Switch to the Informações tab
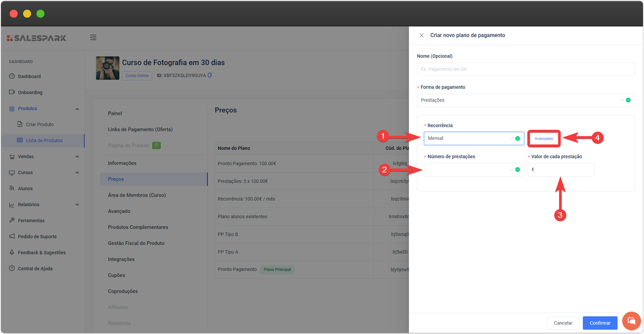Viewport: 644px width, 334px height. (122, 163)
